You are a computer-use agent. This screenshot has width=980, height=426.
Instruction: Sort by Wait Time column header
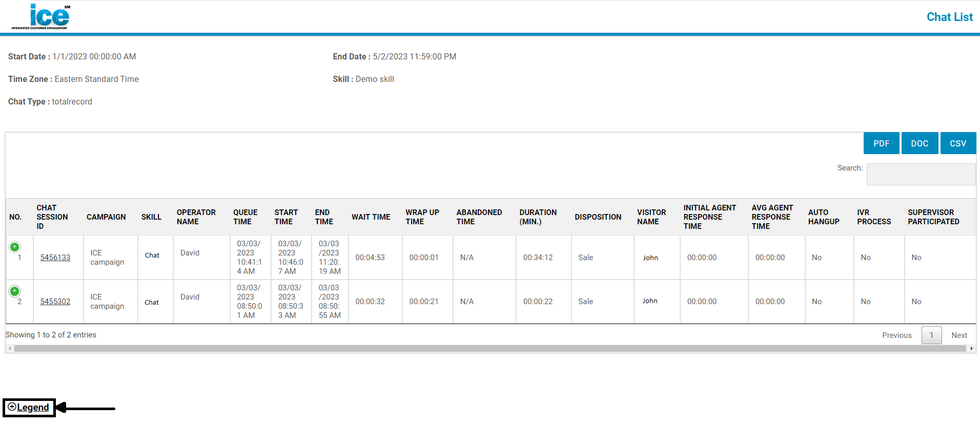click(x=371, y=217)
